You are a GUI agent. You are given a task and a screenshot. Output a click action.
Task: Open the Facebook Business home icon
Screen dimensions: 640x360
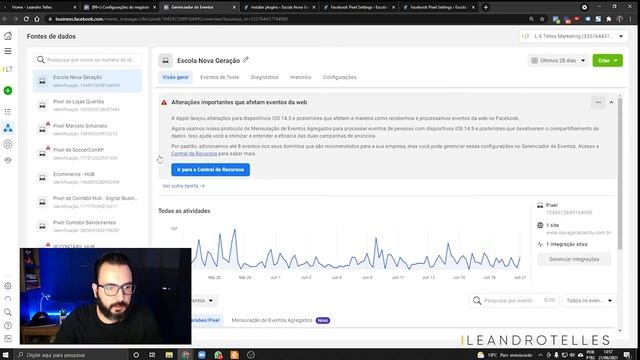[8, 36]
